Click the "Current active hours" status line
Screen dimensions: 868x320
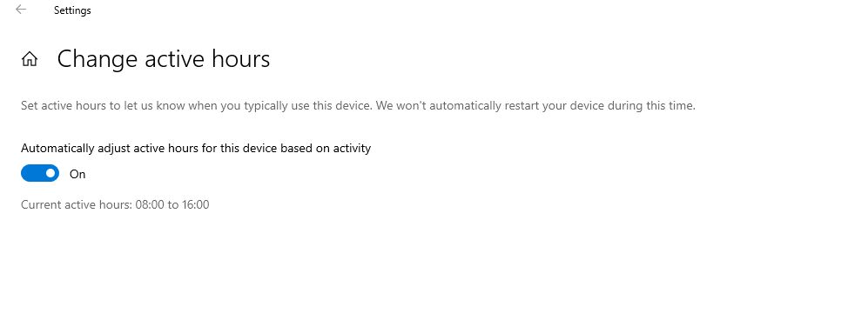115,205
